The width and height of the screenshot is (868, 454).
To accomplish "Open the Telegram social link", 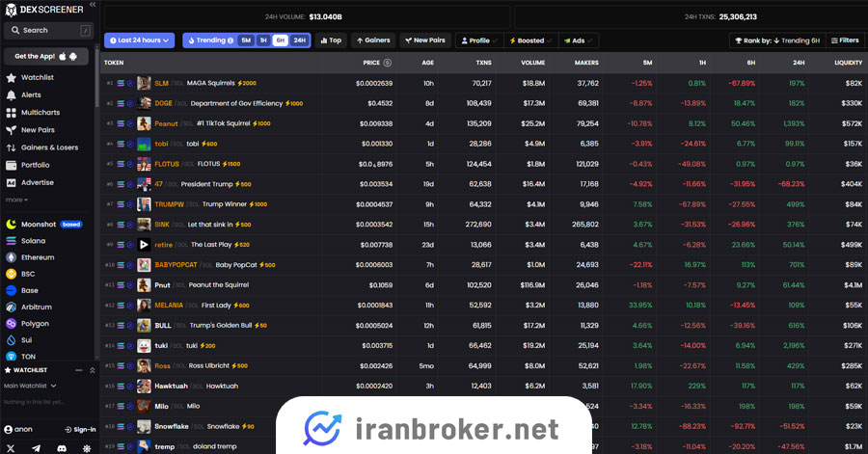I will tap(36, 448).
